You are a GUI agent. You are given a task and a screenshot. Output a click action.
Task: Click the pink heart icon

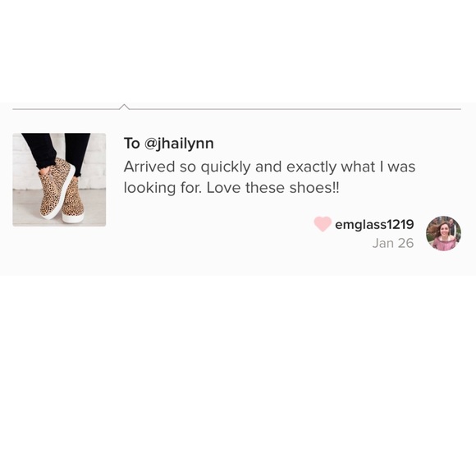[323, 224]
